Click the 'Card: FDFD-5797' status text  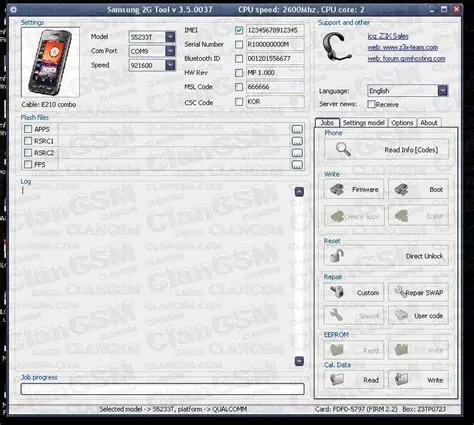(x=356, y=409)
